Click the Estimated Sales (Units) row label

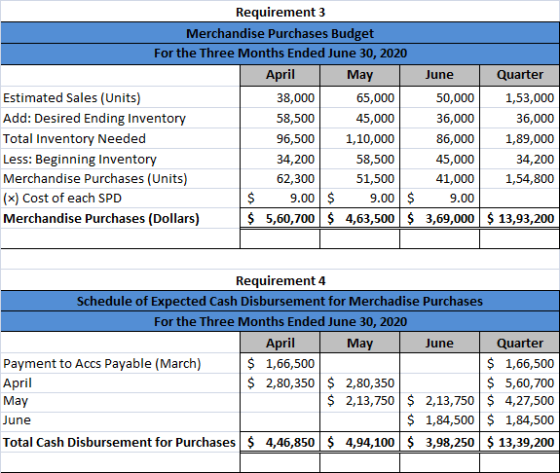pyautogui.click(x=72, y=98)
